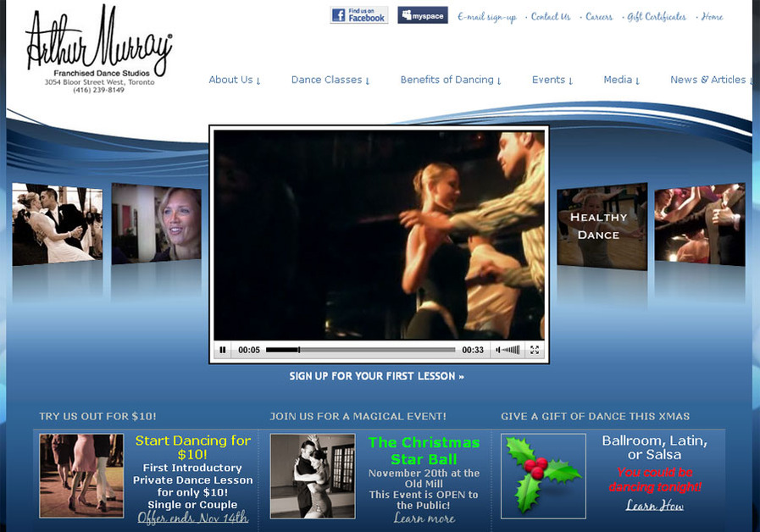
Task: Pause the dance video
Action: (223, 350)
